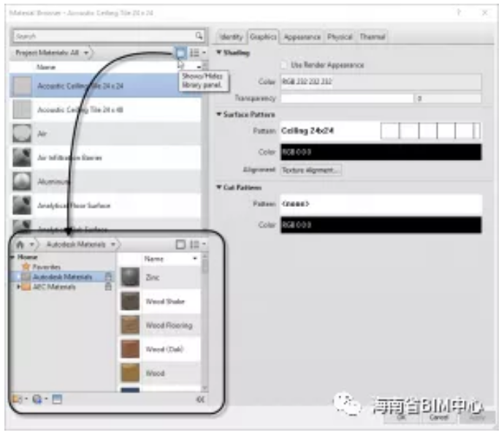Select the Wood Shake material thumbnail
This screenshot has height=435, width=504.
130,301
